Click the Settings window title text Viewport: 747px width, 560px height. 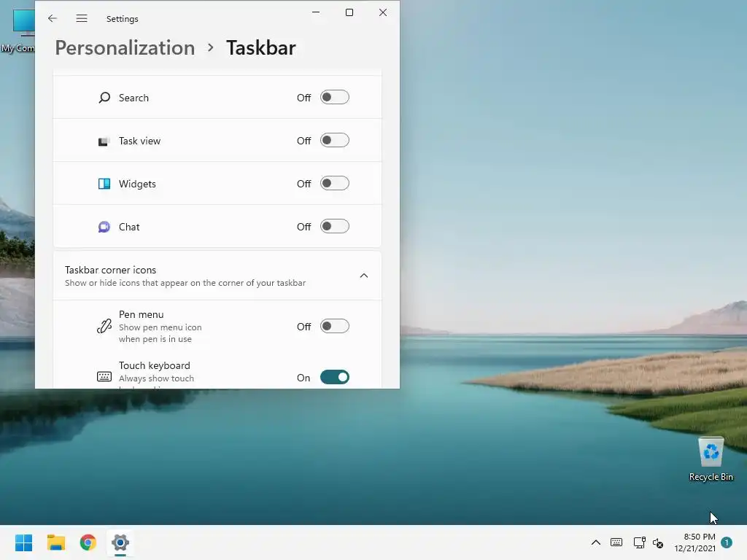(x=123, y=18)
